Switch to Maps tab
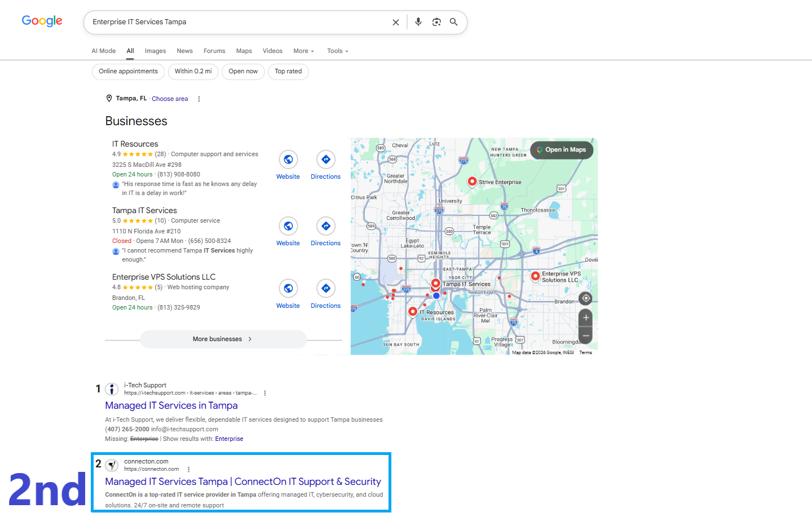This screenshot has width=812, height=517. tap(244, 51)
